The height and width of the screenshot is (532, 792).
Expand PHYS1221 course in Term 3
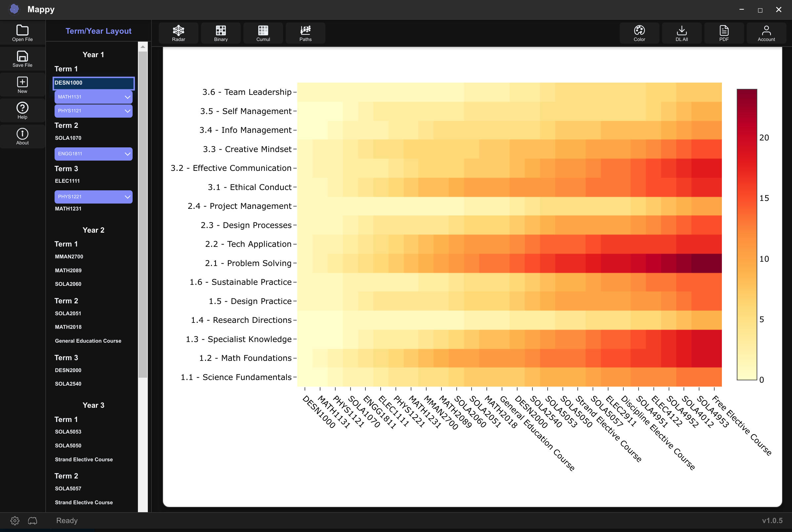tap(127, 197)
